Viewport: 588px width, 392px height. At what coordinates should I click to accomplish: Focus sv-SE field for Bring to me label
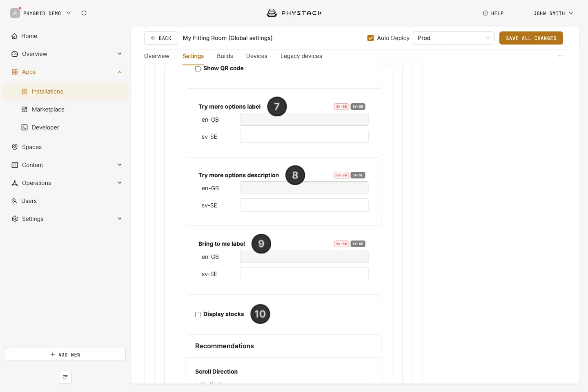point(304,274)
